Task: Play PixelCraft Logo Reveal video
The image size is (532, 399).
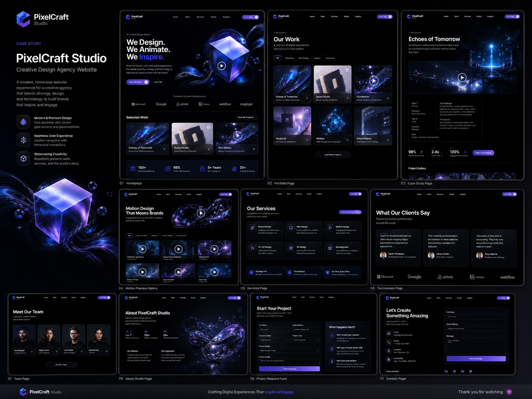Action: point(143,249)
